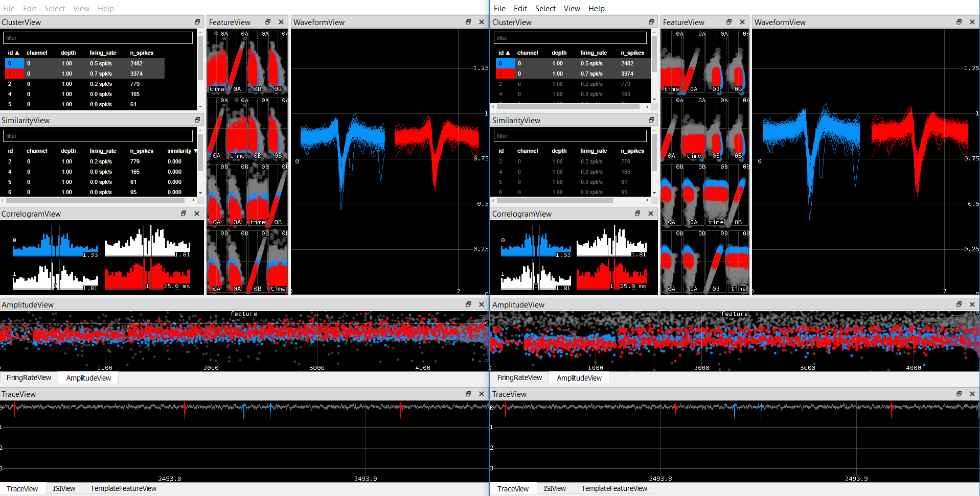
Task: Undock the right WaveformView panel
Action: [x=959, y=21]
